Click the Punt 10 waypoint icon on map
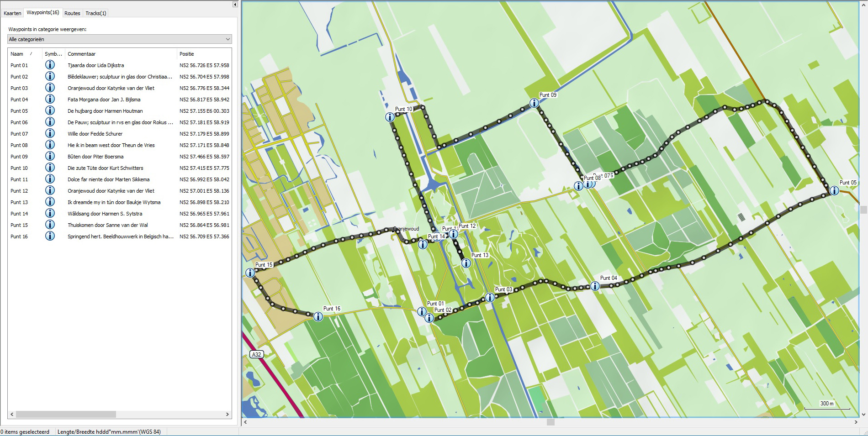Image resolution: width=868 pixels, height=436 pixels. pyautogui.click(x=390, y=117)
